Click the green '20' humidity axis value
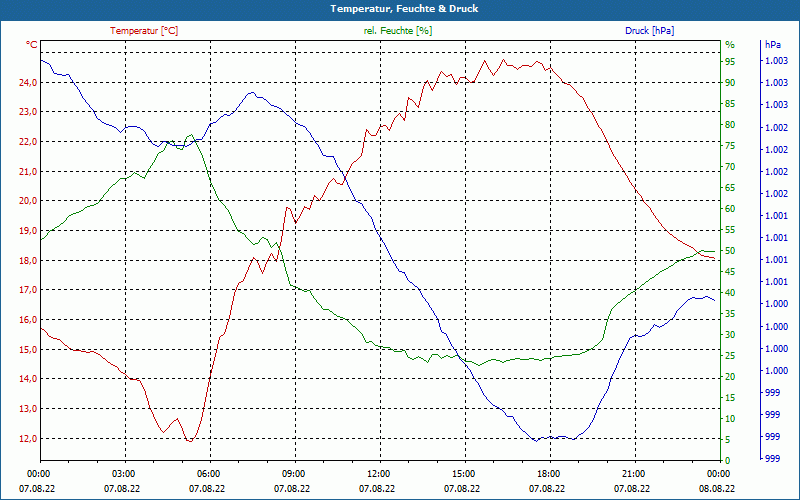This screenshot has height=500, width=800. pos(730,377)
